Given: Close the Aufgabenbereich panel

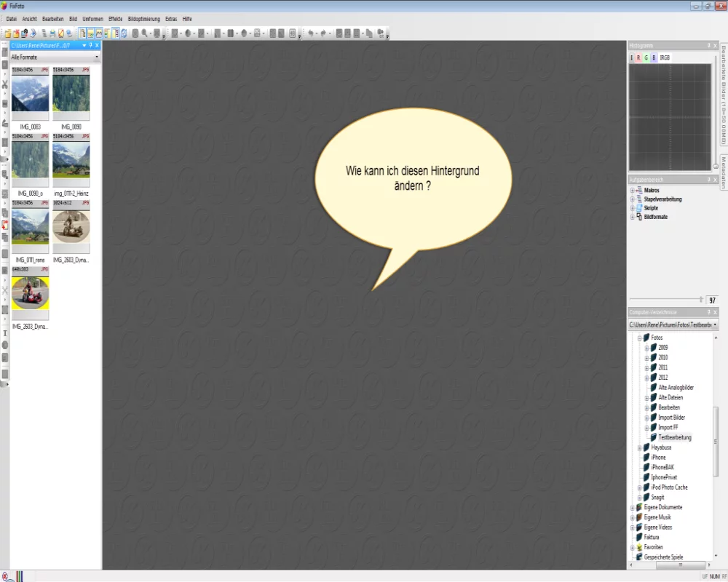Looking at the screenshot, I should 715,180.
